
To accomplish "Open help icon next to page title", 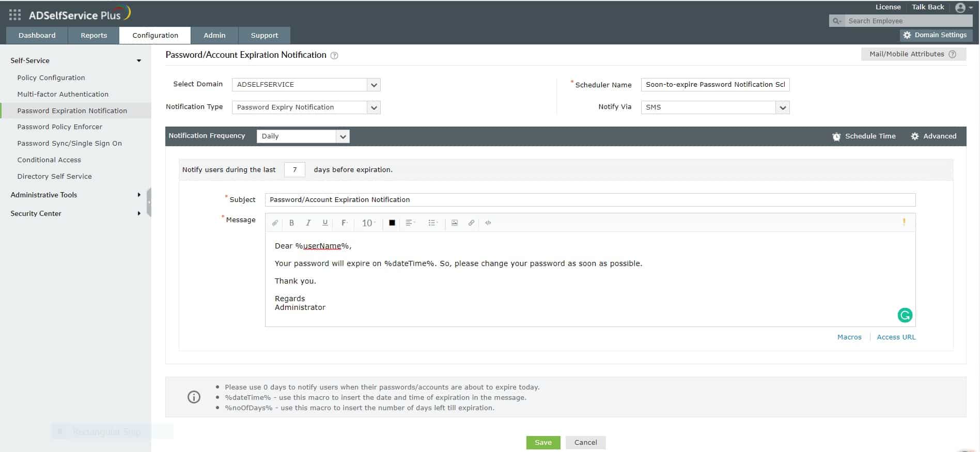I will click(334, 55).
